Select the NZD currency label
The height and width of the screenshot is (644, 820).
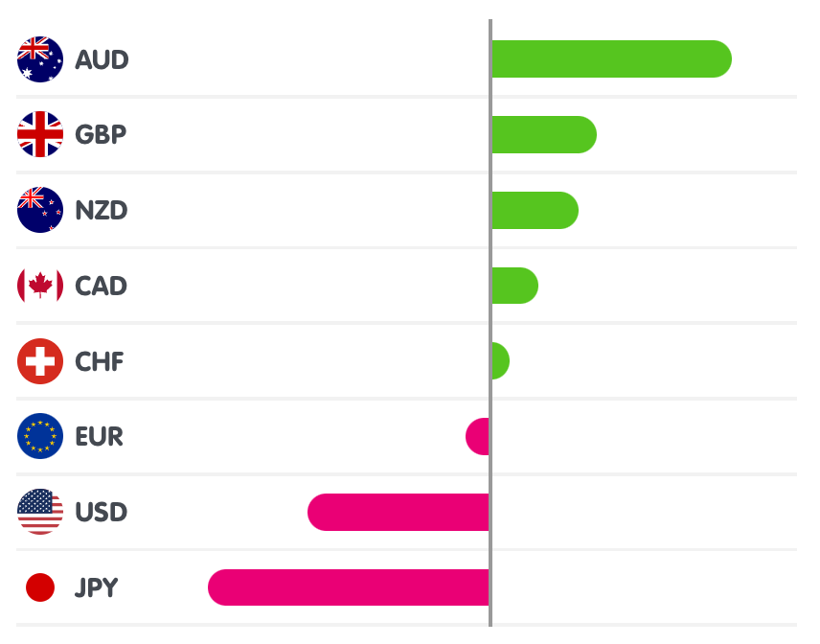click(101, 210)
